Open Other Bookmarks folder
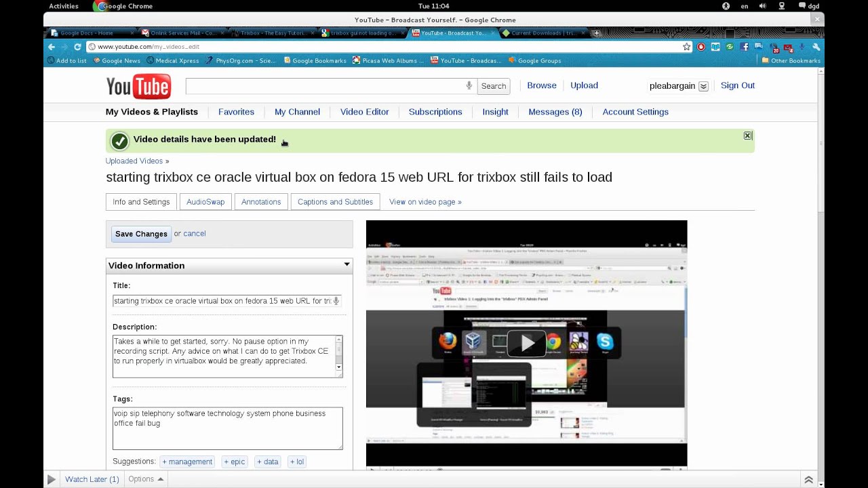 [x=791, y=60]
